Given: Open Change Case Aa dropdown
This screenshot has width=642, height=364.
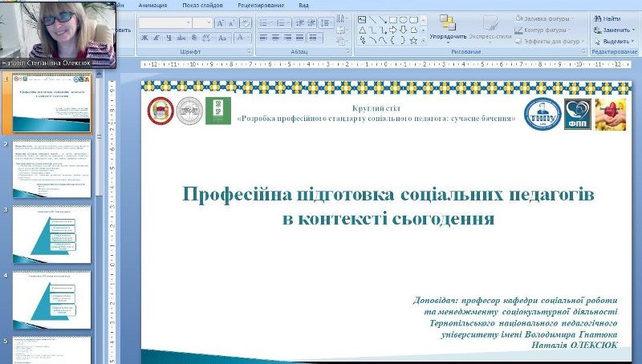Looking at the screenshot, I should click(x=223, y=38).
